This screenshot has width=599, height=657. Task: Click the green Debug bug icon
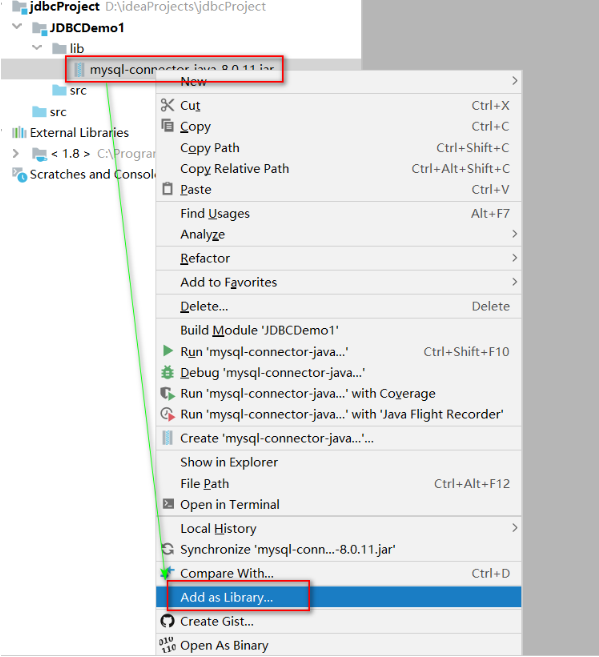coord(168,372)
